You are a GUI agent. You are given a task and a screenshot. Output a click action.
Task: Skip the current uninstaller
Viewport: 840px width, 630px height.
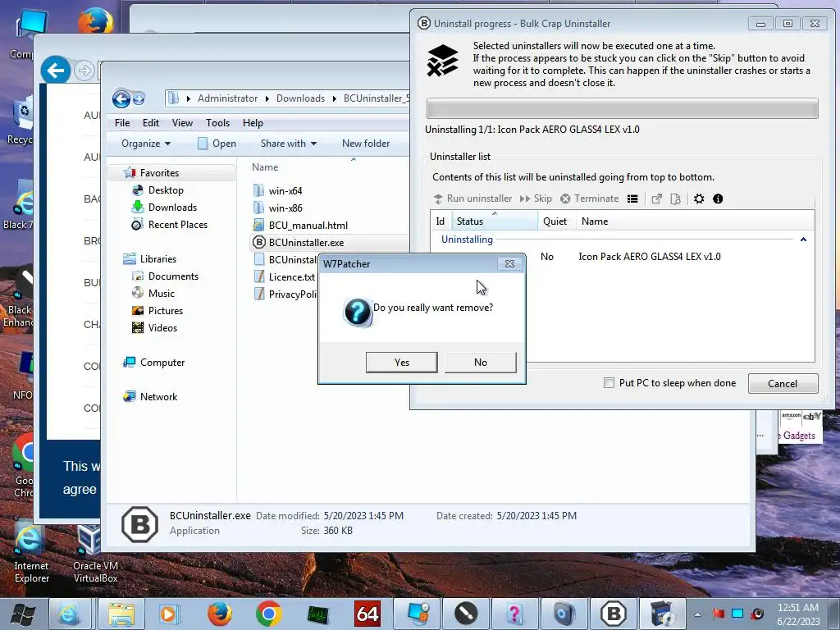(536, 199)
